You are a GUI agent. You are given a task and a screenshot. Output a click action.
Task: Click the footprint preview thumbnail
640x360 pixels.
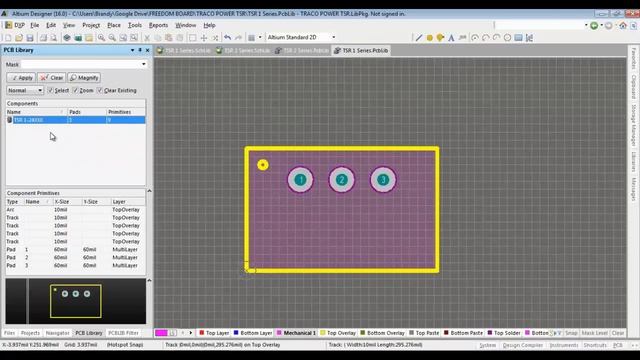[x=76, y=301]
